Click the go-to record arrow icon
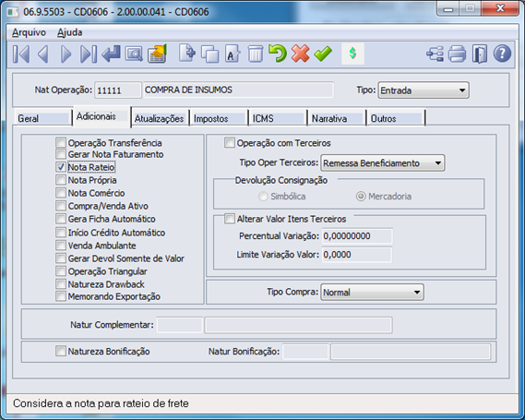This screenshot has width=525, height=420. (111, 54)
